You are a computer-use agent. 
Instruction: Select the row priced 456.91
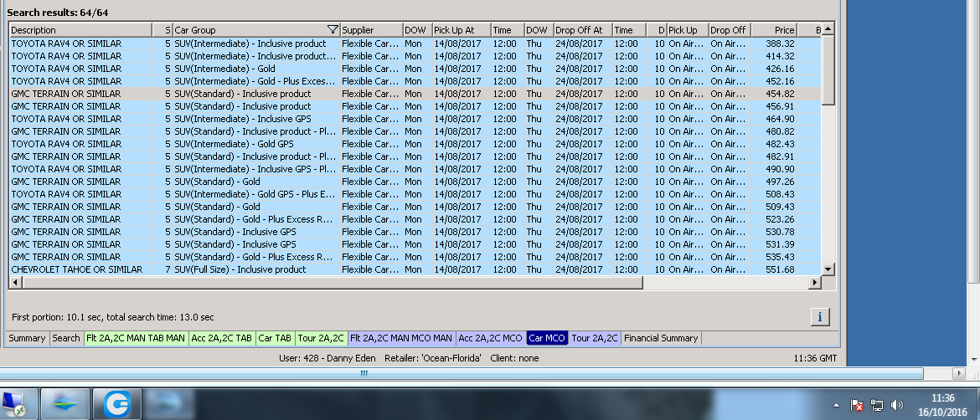415,106
